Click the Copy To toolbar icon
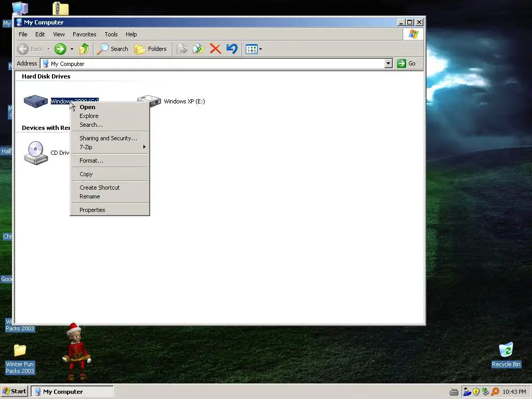 pos(198,49)
